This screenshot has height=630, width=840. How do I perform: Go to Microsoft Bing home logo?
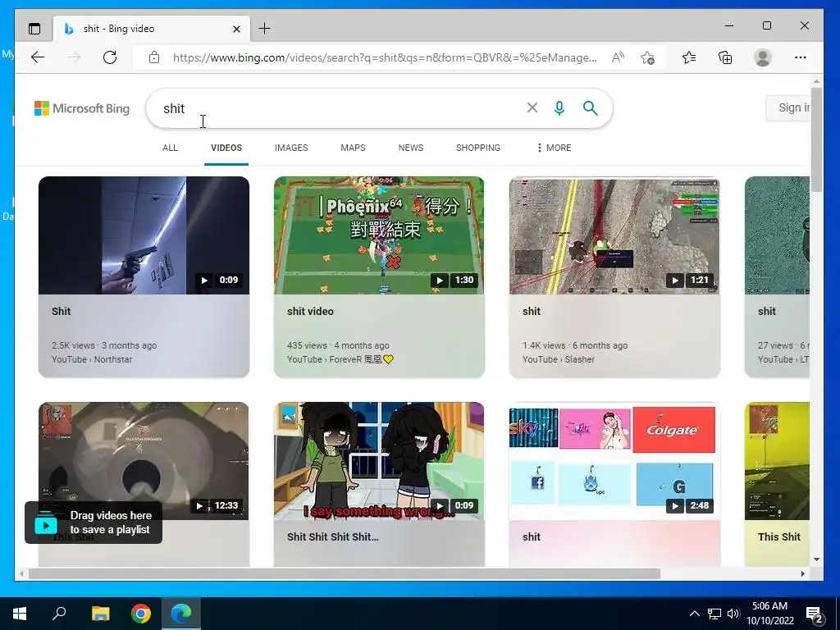tap(82, 108)
